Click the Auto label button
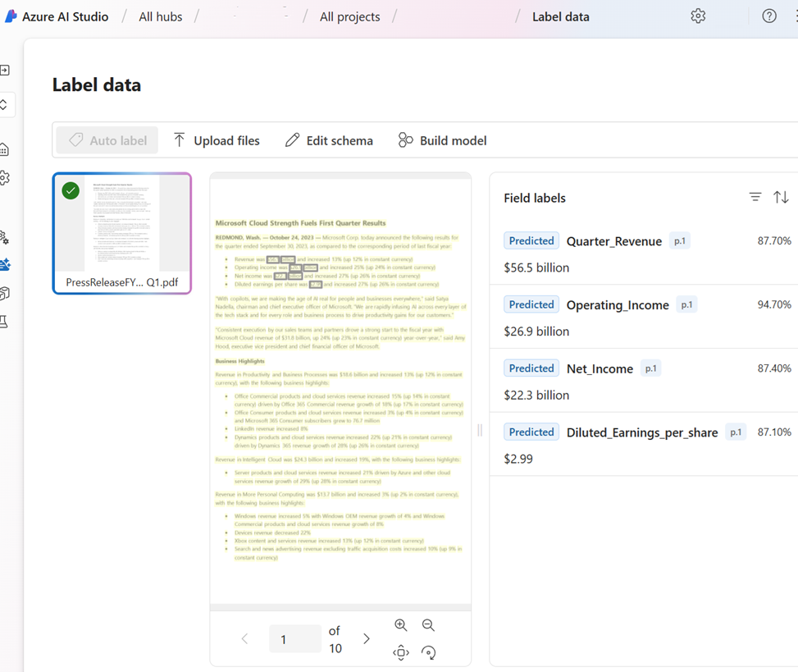 point(107,140)
